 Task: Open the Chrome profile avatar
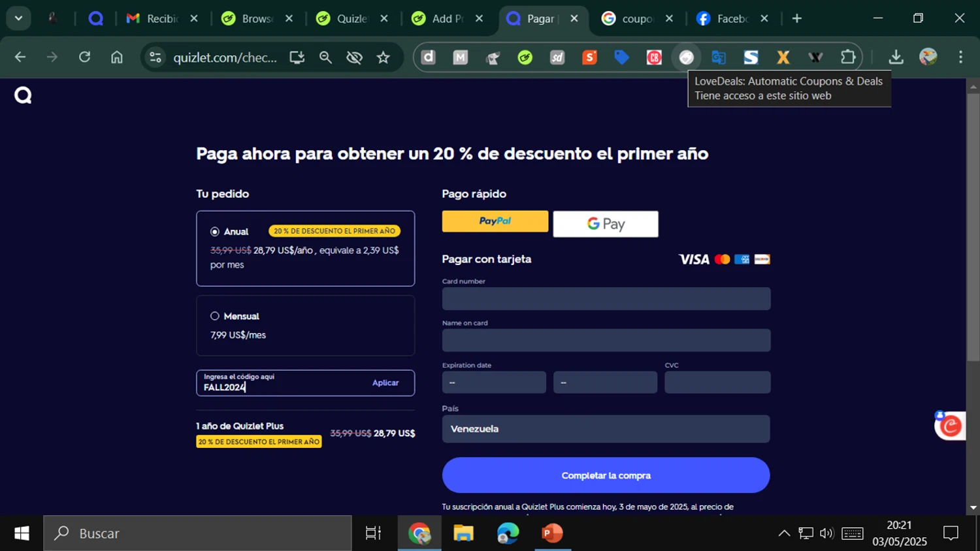click(x=928, y=57)
